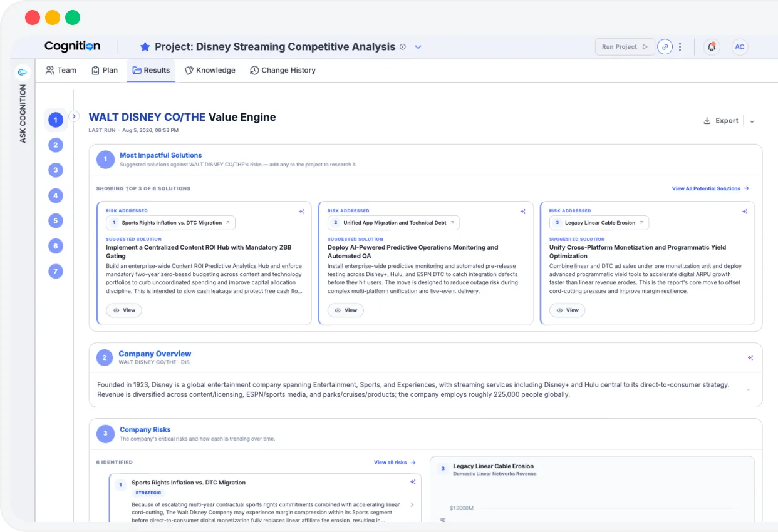Click Legacy Linear Cable Erosion chart title
This screenshot has width=778, height=532.
pos(494,466)
